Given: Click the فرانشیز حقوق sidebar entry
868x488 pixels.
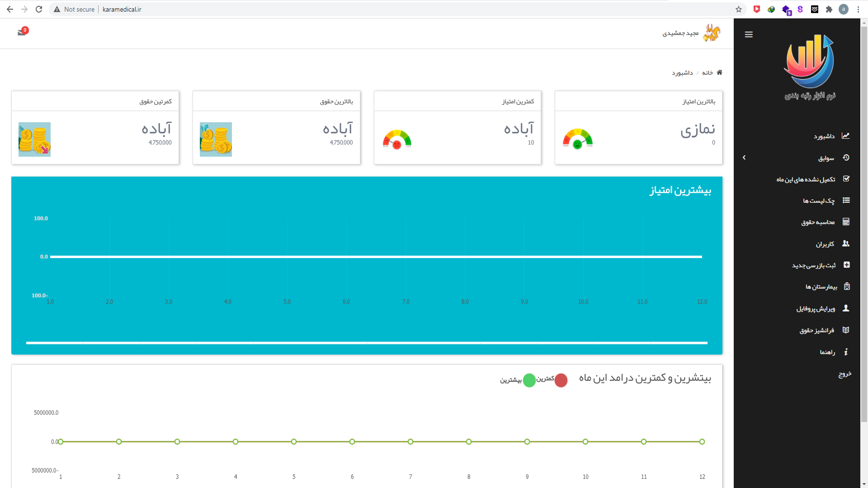Looking at the screenshot, I should point(816,330).
